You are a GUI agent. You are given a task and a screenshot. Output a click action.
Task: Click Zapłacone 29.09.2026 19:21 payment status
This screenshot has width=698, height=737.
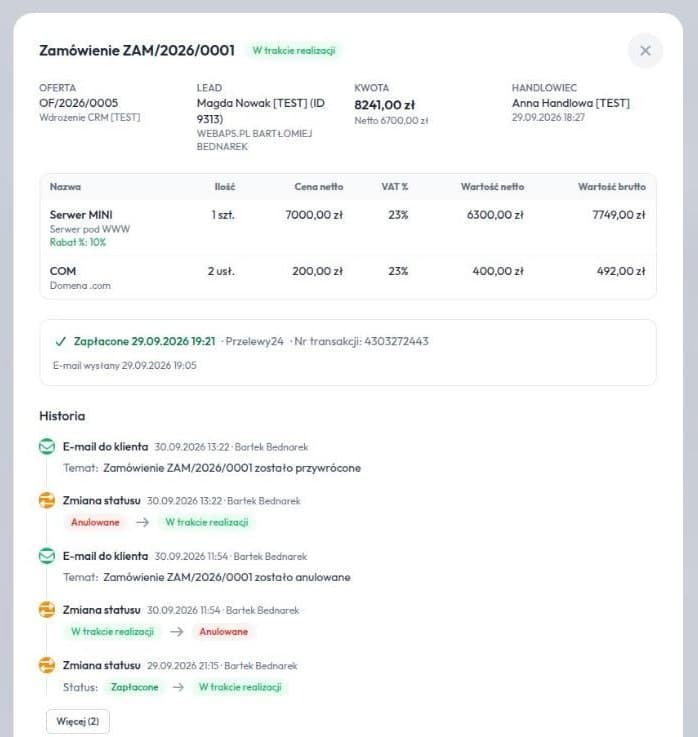click(x=144, y=341)
